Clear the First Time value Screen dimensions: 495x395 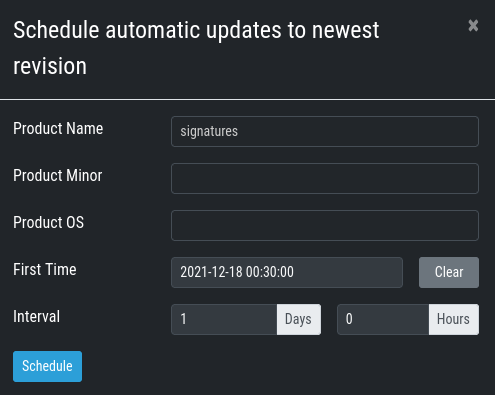pyautogui.click(x=449, y=272)
